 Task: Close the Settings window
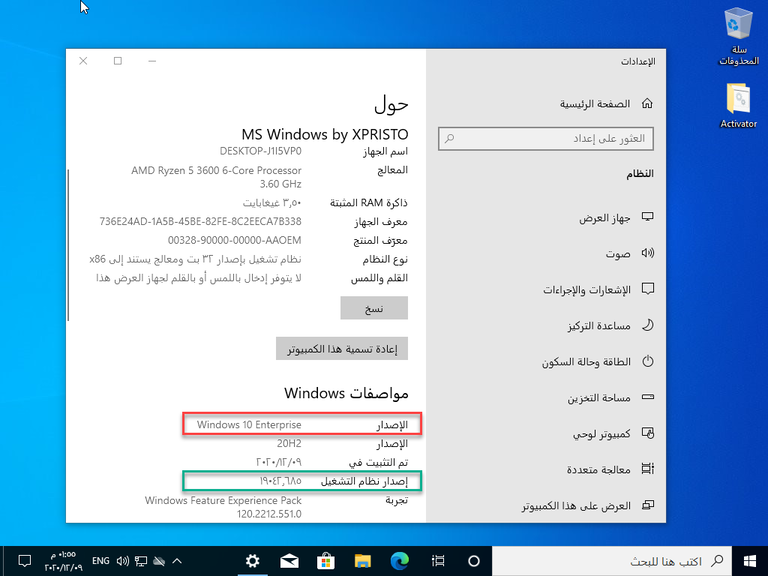83,61
